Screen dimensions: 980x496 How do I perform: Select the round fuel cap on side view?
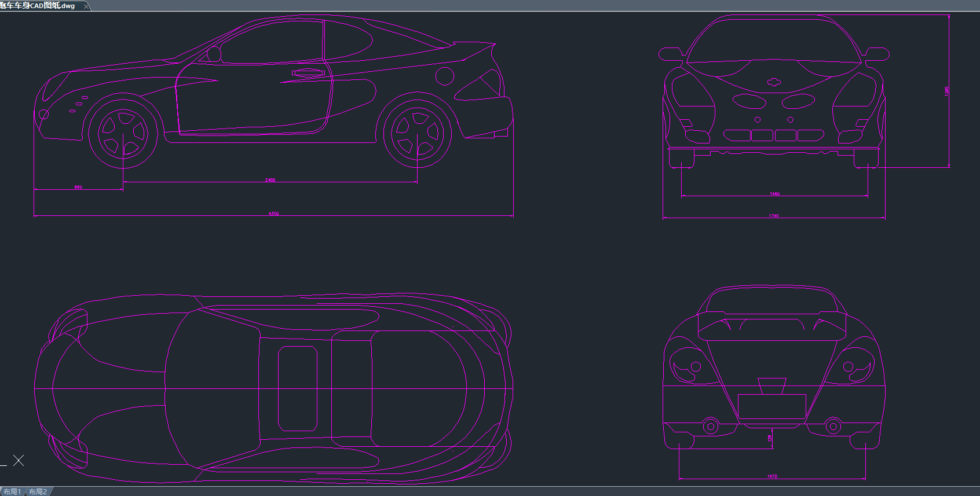[x=444, y=76]
